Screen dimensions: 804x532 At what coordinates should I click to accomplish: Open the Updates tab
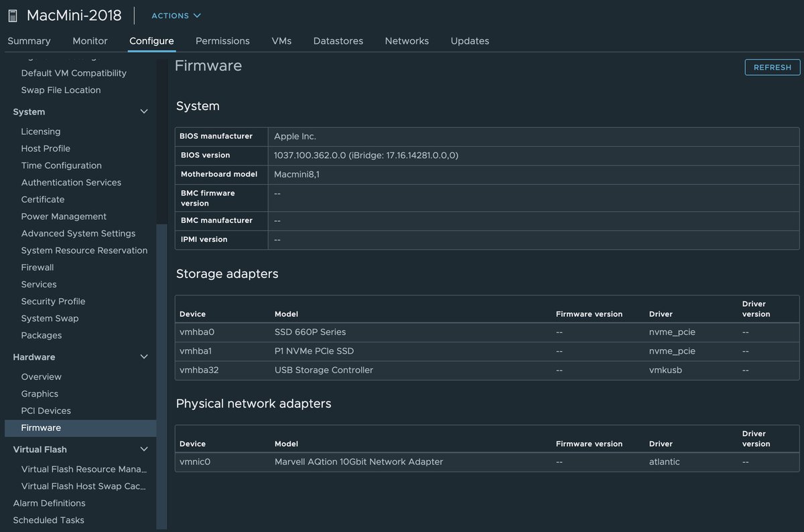pyautogui.click(x=470, y=41)
